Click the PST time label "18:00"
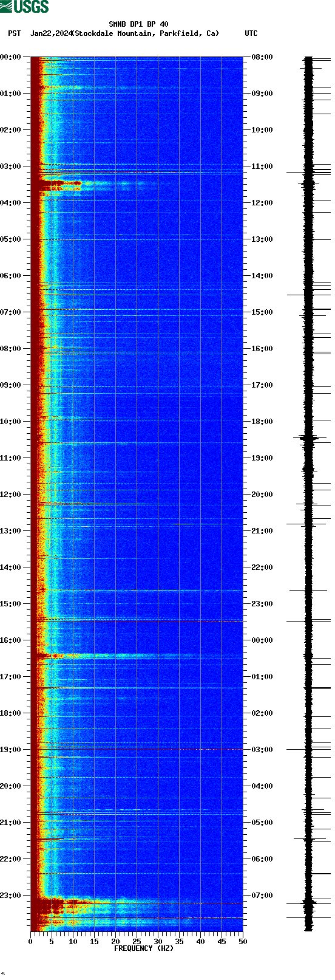Viewport: 335px width, 980px height. point(11,713)
